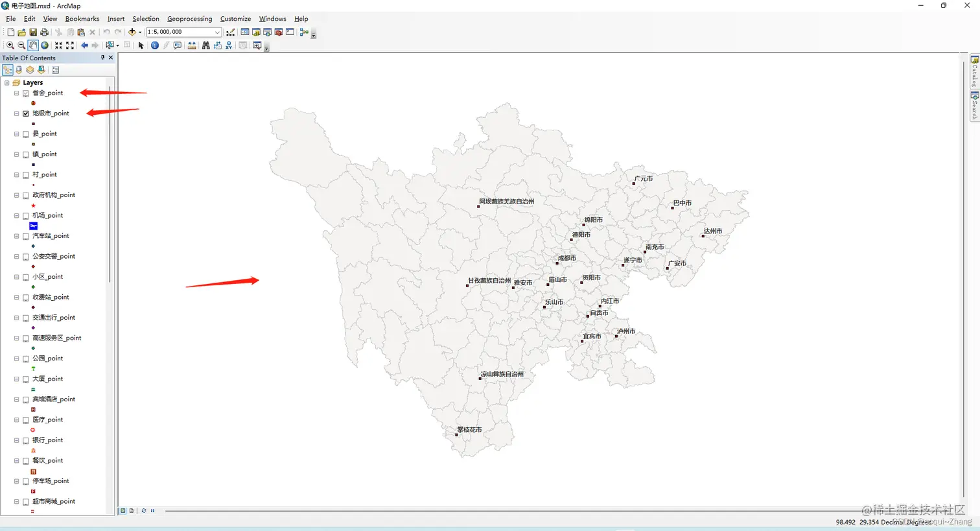Image resolution: width=980 pixels, height=531 pixels.
Task: Activate the Pan hand tool
Action: pos(33,45)
